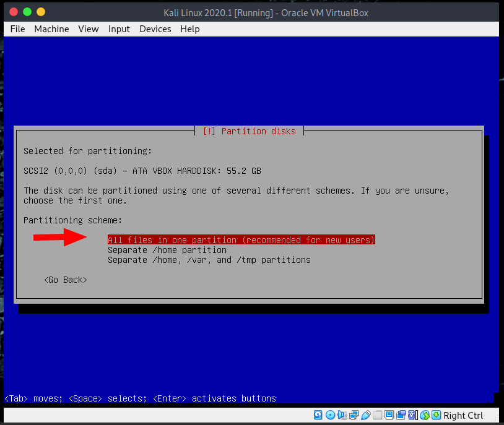
Task: Open the Input menu
Action: pyautogui.click(x=119, y=29)
